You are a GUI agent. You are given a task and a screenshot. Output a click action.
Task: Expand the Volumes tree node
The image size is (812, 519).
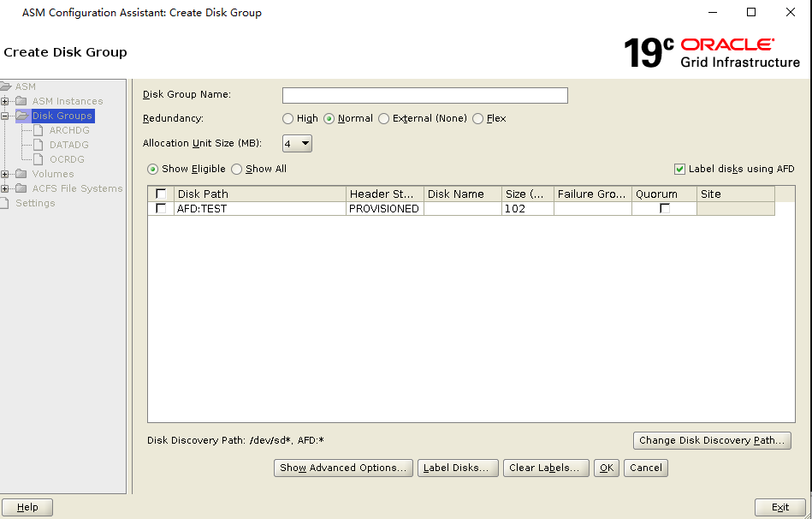[x=7, y=173]
